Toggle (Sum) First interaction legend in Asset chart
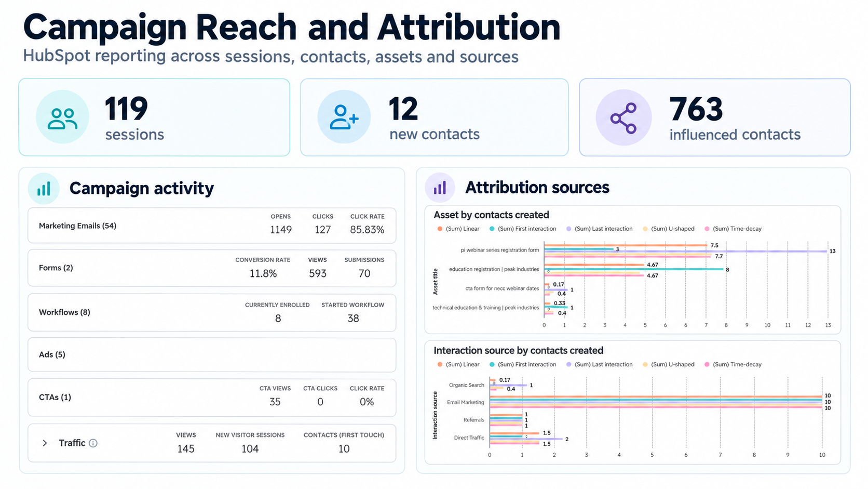The image size is (868, 489). [x=523, y=229]
